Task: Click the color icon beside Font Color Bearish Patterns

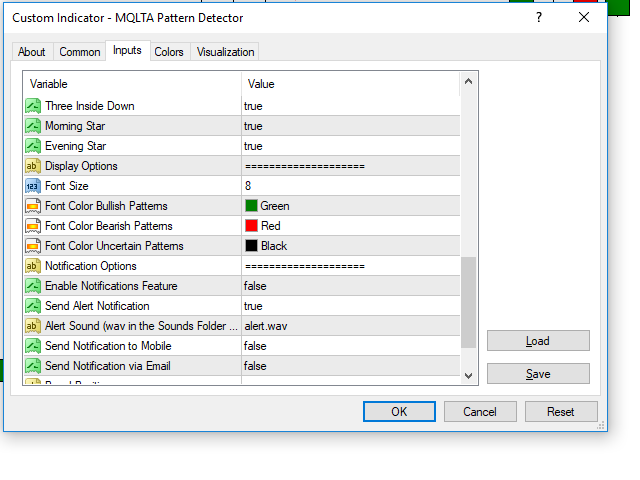Action: click(33, 226)
